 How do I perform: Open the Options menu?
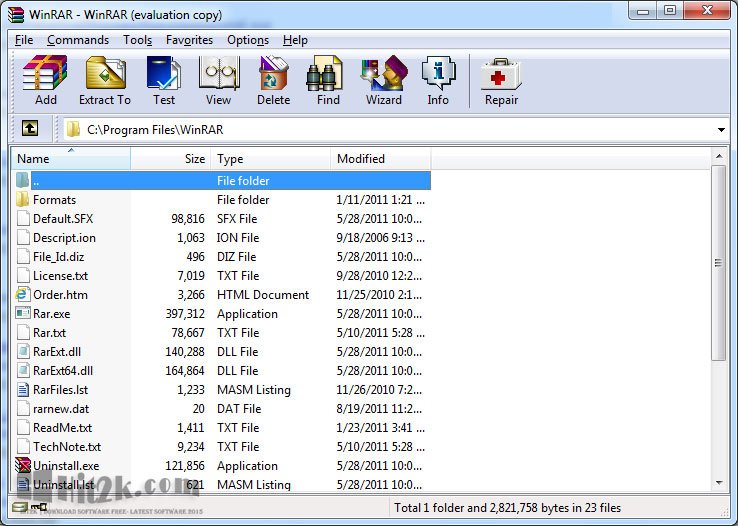pyautogui.click(x=248, y=40)
